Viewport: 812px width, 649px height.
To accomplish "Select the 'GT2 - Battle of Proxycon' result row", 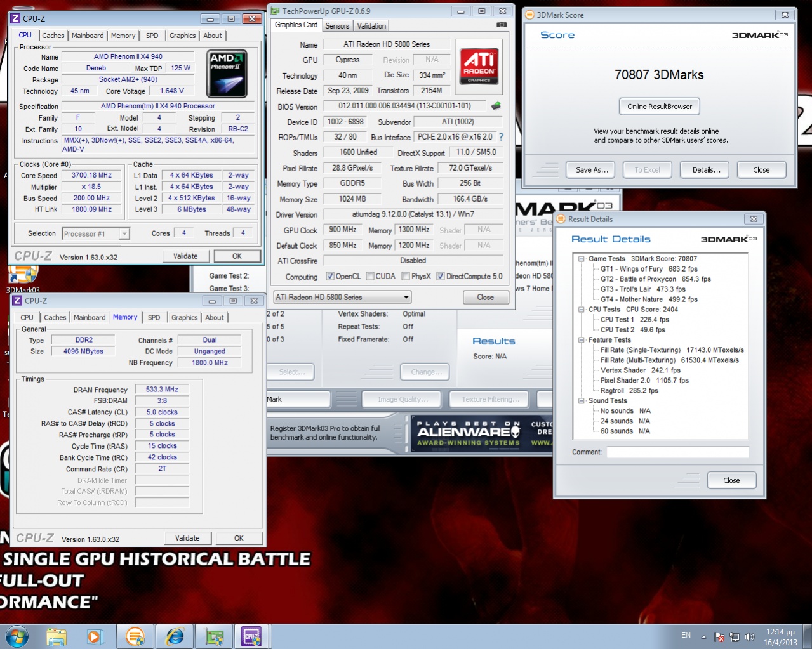I will coord(656,279).
